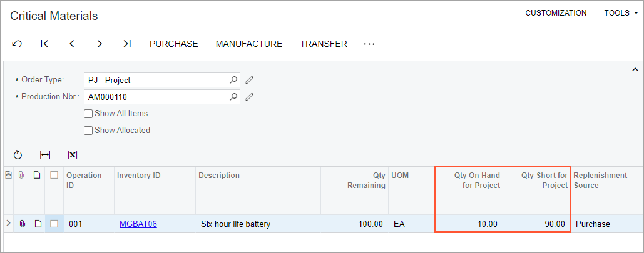This screenshot has height=253, width=644.
Task: Go to previous record
Action: coord(72,44)
